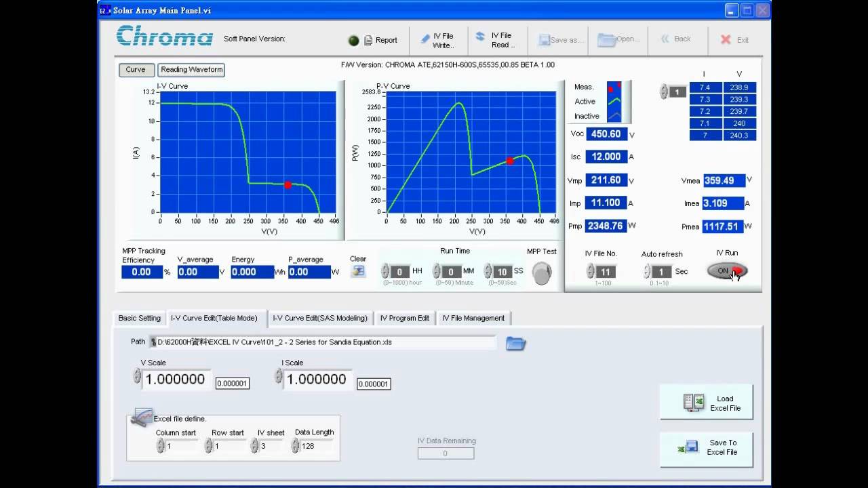Click the Inactive legend line swatch

614,116
